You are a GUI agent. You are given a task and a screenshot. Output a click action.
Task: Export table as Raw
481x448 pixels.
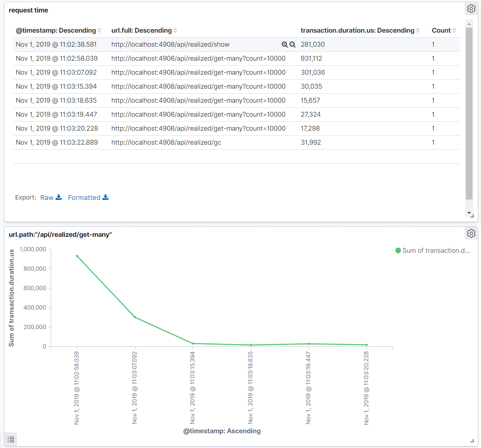pyautogui.click(x=47, y=198)
